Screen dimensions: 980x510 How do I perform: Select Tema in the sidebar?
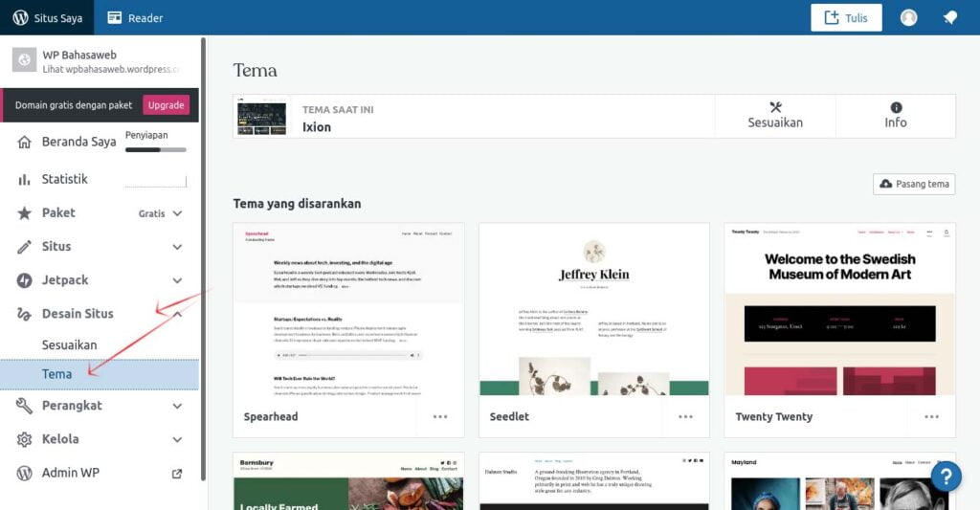(100, 374)
